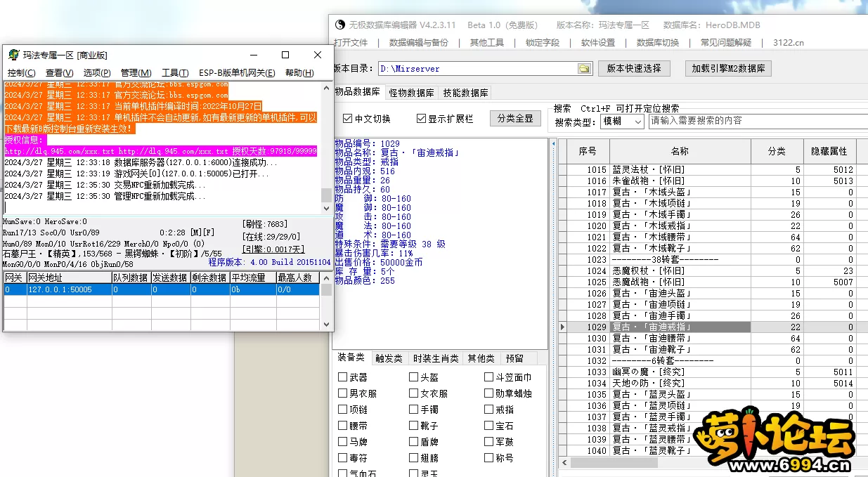Open the 工具(T) menu
Image resolution: width=868 pixels, height=477 pixels.
click(175, 73)
